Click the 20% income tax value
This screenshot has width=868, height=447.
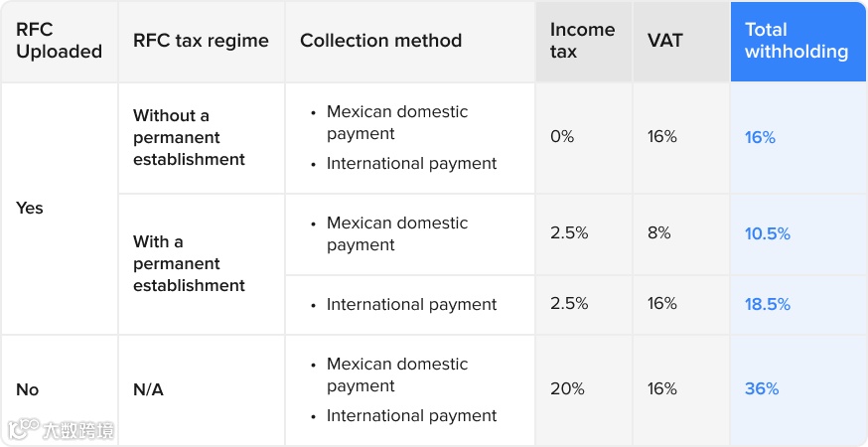coord(567,388)
